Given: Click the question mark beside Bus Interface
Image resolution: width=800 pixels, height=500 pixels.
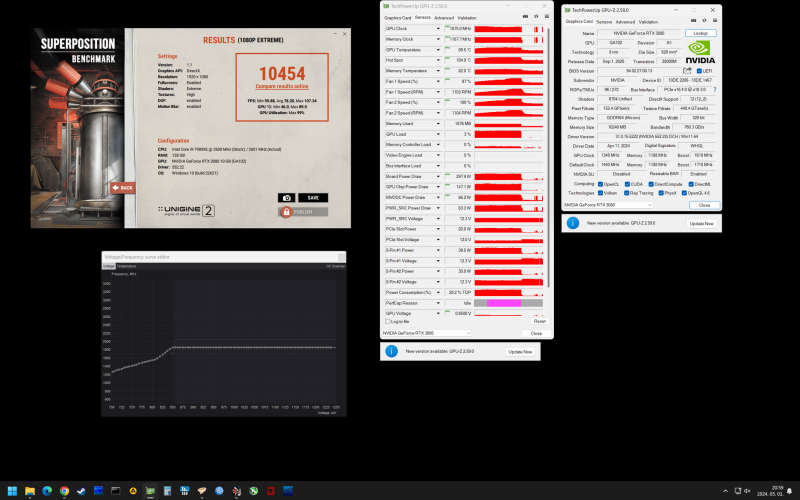Looking at the screenshot, I should [715, 89].
